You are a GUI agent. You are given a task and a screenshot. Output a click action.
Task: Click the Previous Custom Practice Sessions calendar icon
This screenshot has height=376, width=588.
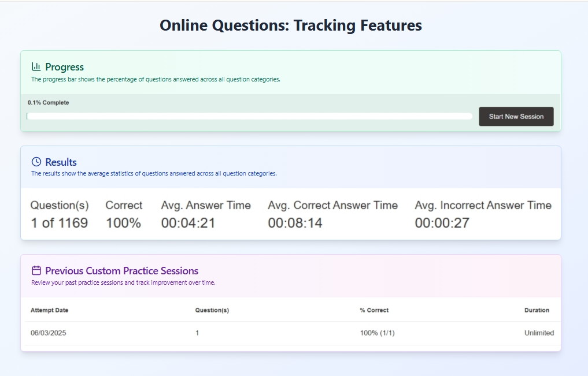coord(36,270)
